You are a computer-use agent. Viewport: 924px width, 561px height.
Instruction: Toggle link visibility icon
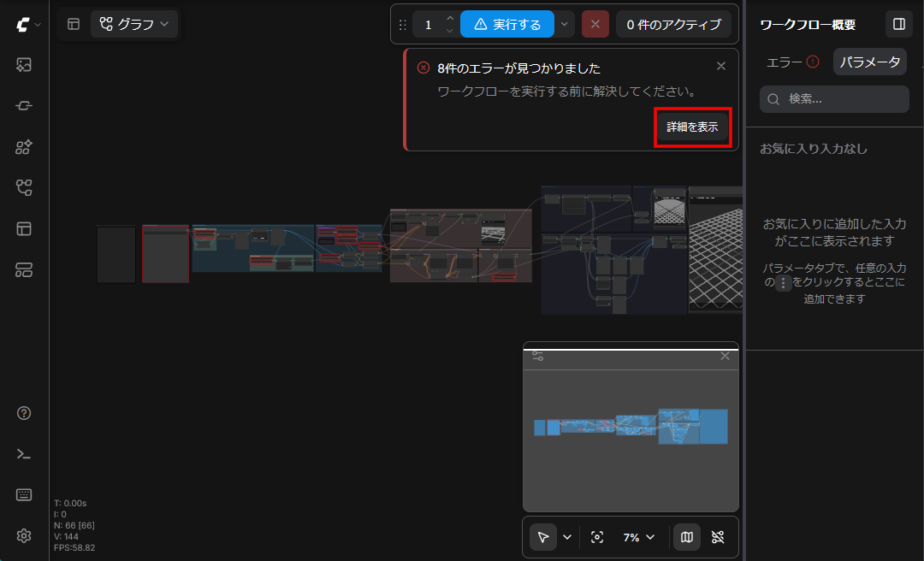(718, 537)
